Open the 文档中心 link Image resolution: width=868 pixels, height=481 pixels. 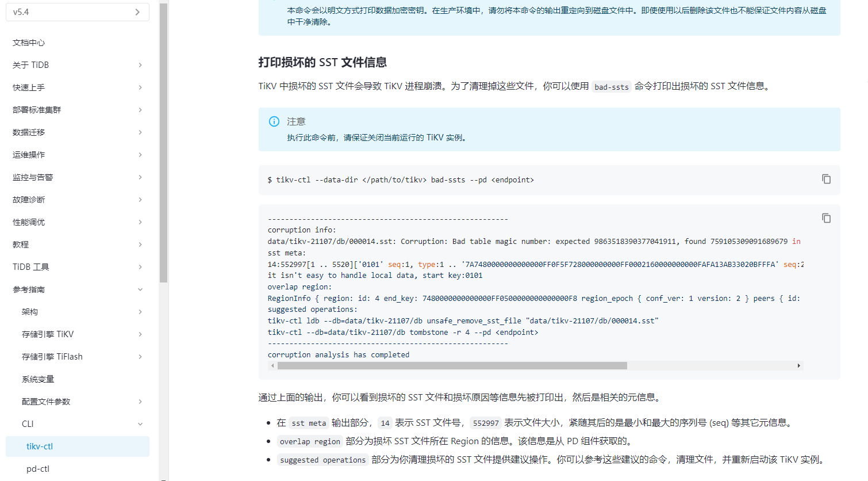(x=29, y=43)
